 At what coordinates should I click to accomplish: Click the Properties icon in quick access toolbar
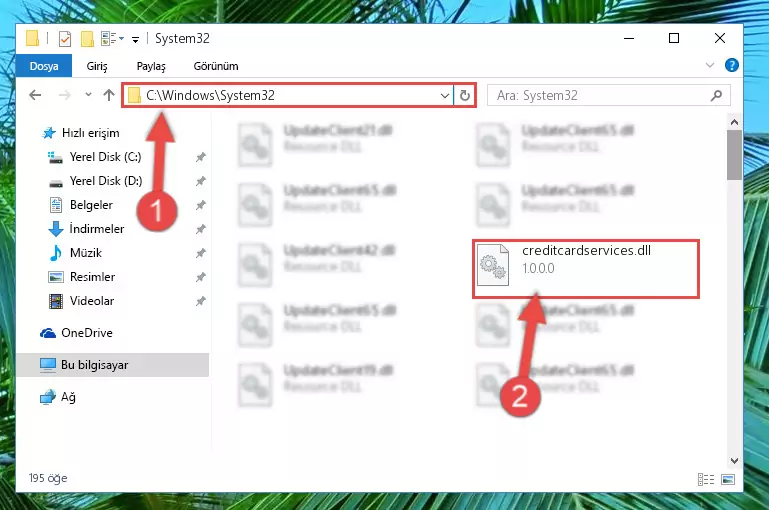[65, 38]
